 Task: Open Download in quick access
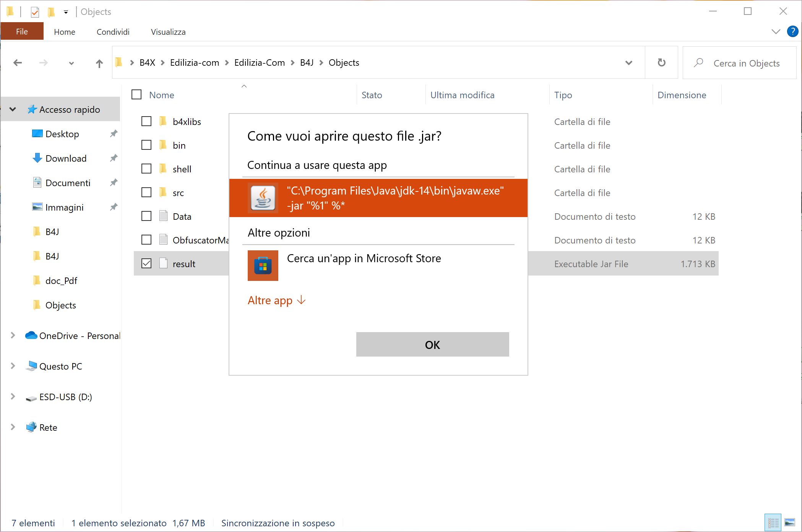point(66,158)
